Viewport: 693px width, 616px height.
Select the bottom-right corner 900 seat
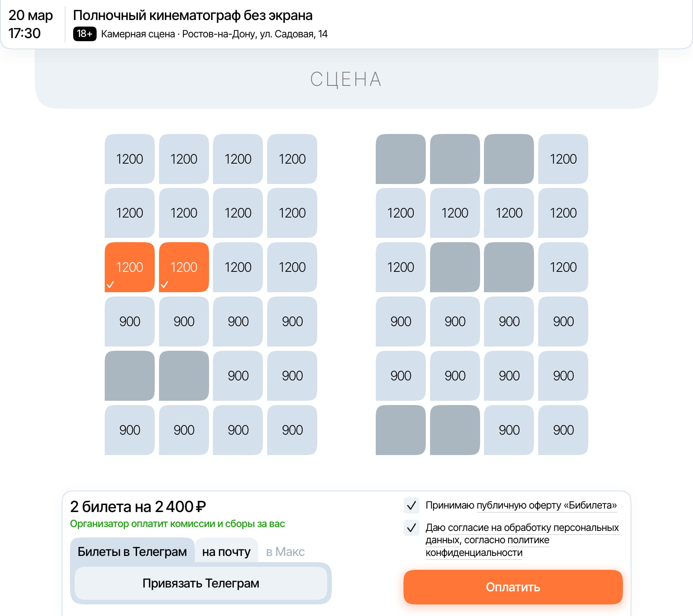tap(563, 430)
